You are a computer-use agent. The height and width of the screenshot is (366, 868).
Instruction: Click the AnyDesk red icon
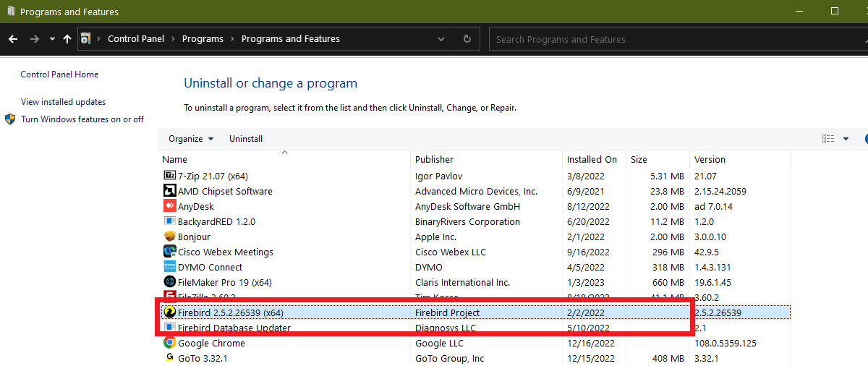[170, 206]
